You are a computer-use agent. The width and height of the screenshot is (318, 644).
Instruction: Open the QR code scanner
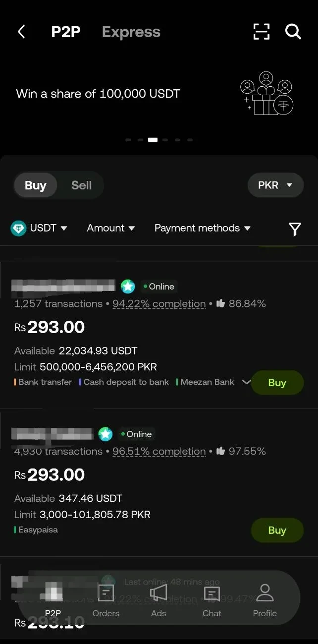pos(261,31)
